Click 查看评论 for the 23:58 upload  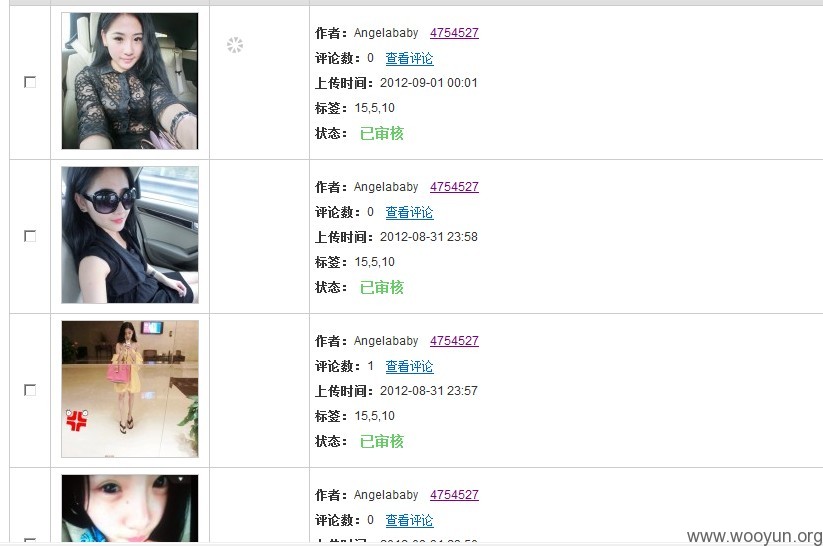(x=409, y=212)
